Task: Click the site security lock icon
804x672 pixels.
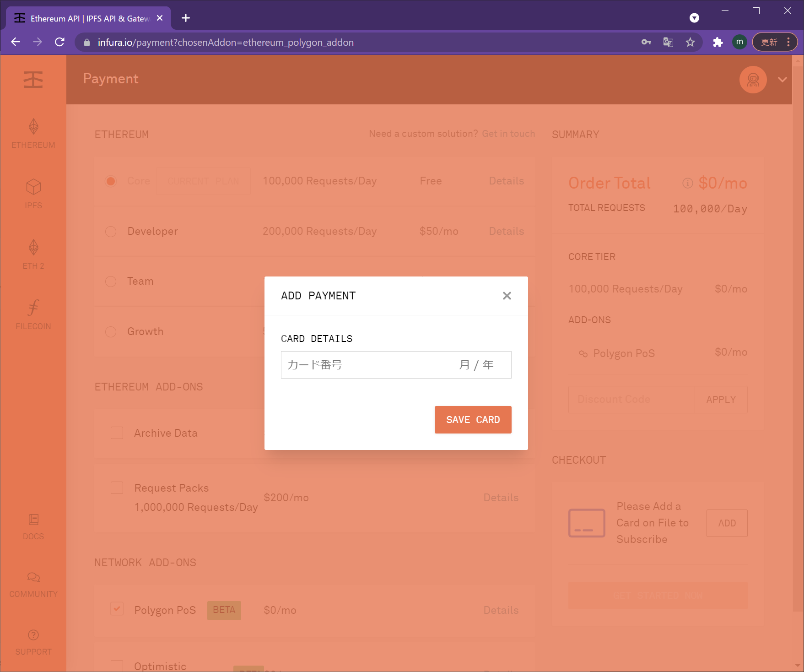Action: 87,42
